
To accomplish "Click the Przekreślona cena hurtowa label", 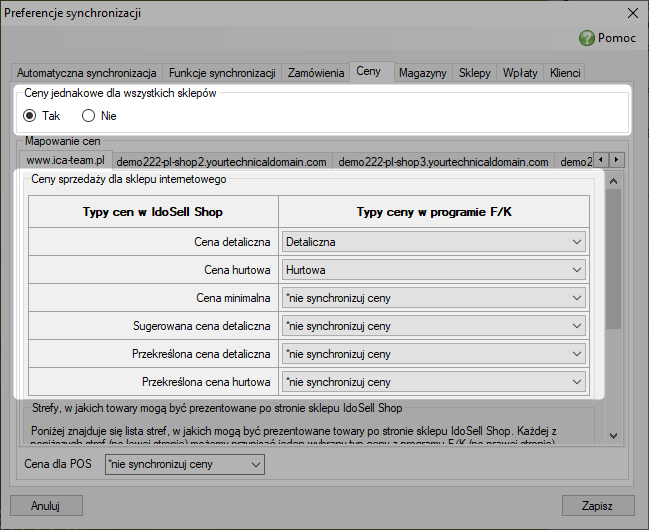I will 206,382.
